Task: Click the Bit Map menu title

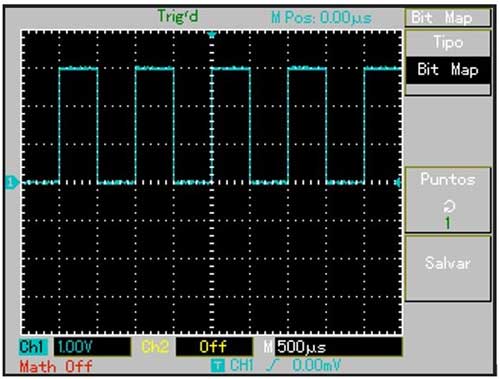Action: (x=448, y=18)
